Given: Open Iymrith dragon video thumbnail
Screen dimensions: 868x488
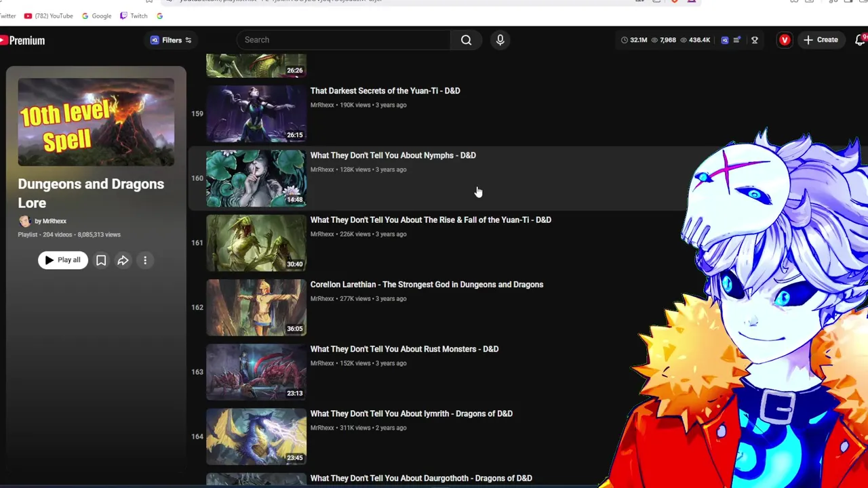Looking at the screenshot, I should point(256,436).
